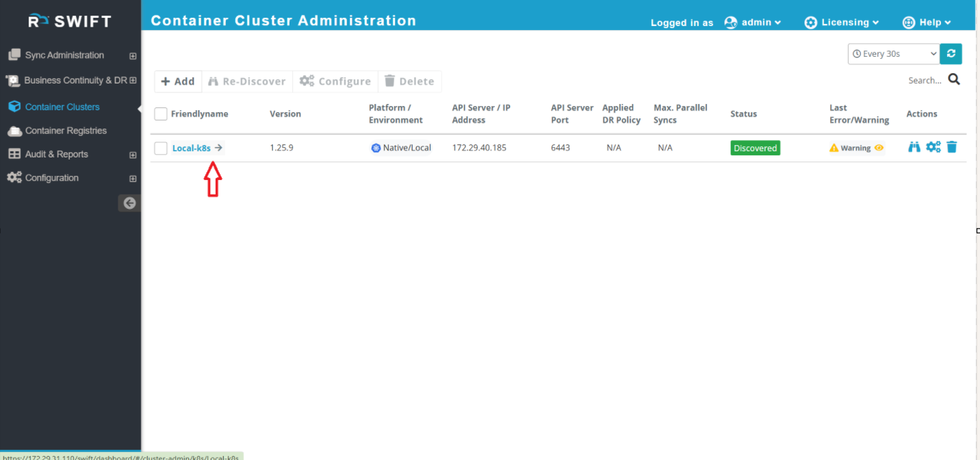Open the Local-k8s cluster link

click(x=192, y=148)
